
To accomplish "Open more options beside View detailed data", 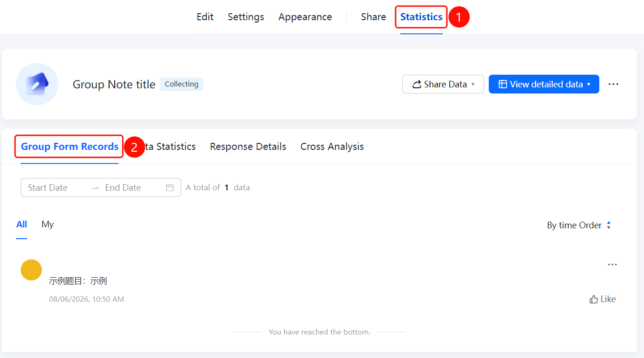I will (x=613, y=84).
